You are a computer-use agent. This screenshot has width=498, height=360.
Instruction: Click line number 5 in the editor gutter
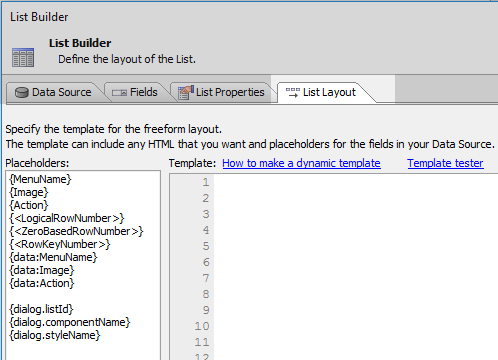(206, 246)
